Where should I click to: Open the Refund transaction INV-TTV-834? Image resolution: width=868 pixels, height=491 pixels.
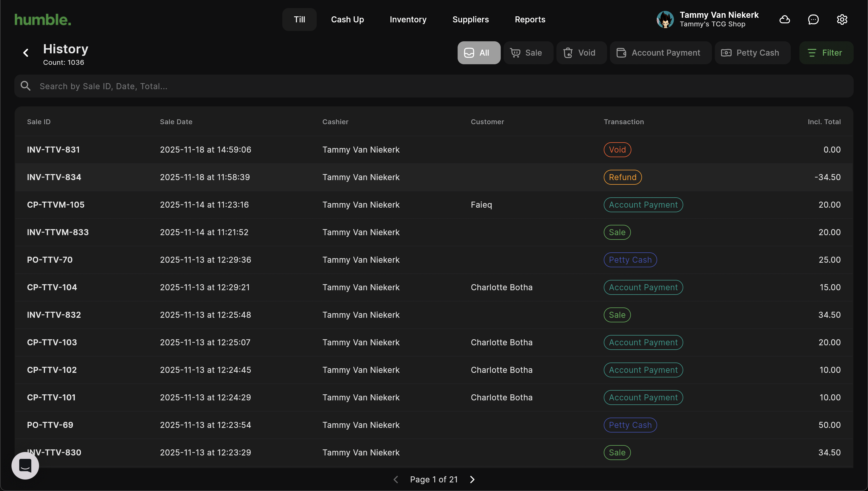54,177
